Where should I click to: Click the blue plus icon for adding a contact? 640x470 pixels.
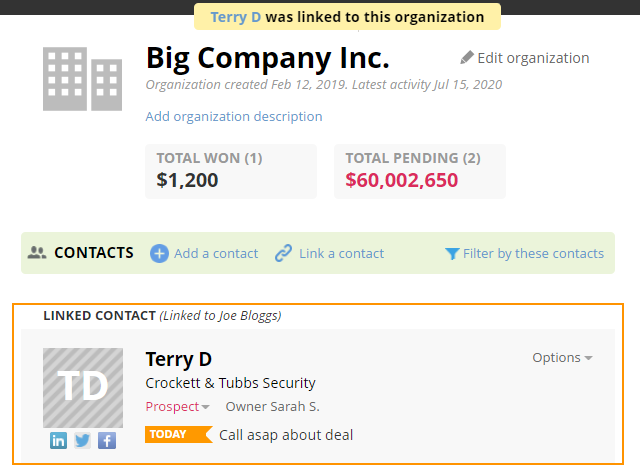tap(159, 253)
